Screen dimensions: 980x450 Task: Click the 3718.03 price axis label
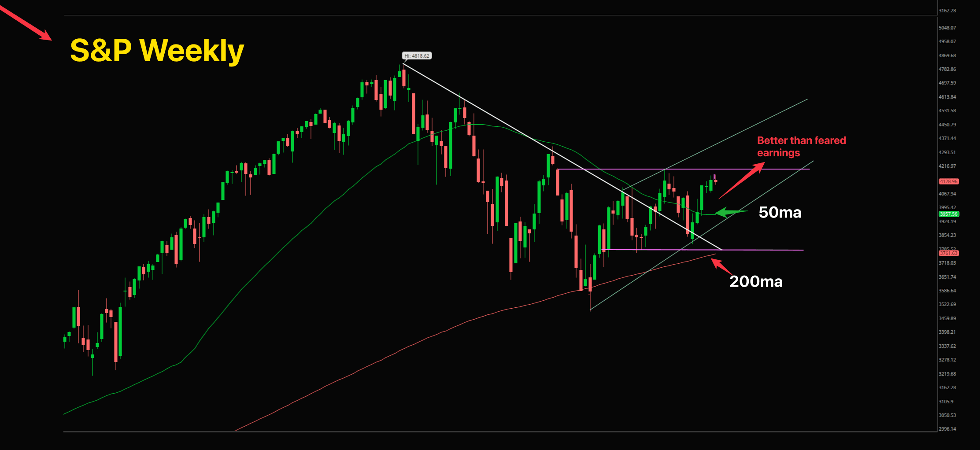(x=947, y=263)
